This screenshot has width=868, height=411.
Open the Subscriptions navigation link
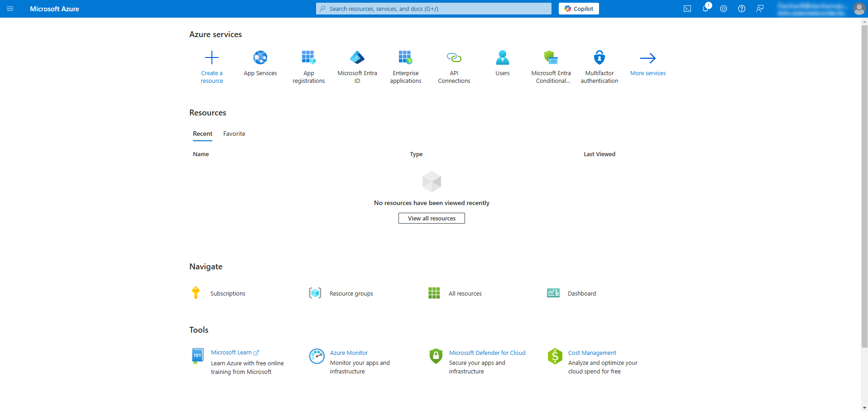coord(228,294)
